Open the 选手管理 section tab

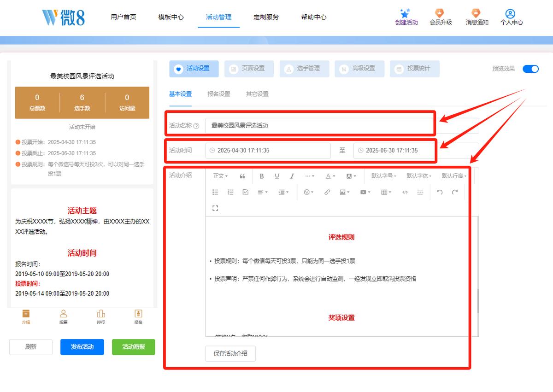(304, 69)
